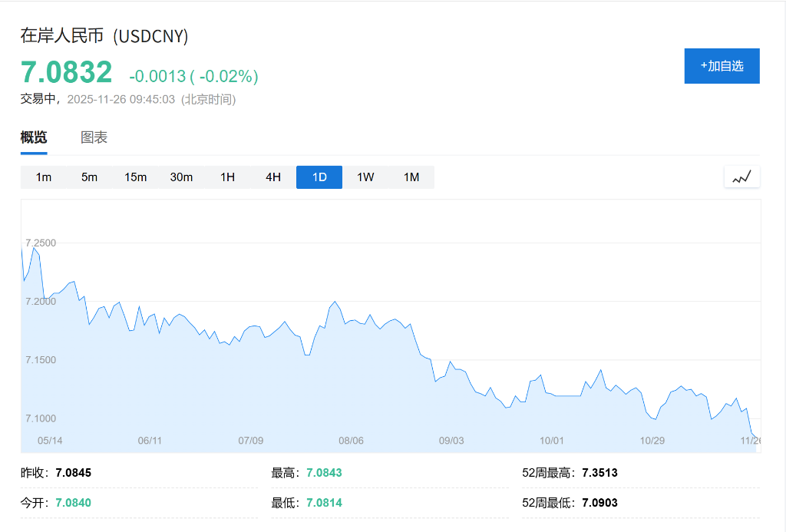Switch to the 4H timeframe
The image size is (786, 532).
pos(273,177)
